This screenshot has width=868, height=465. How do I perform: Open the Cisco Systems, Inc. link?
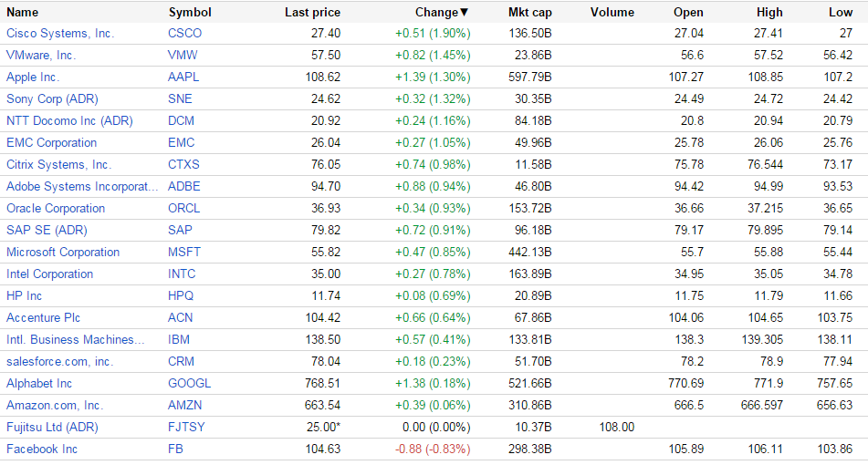tap(60, 33)
